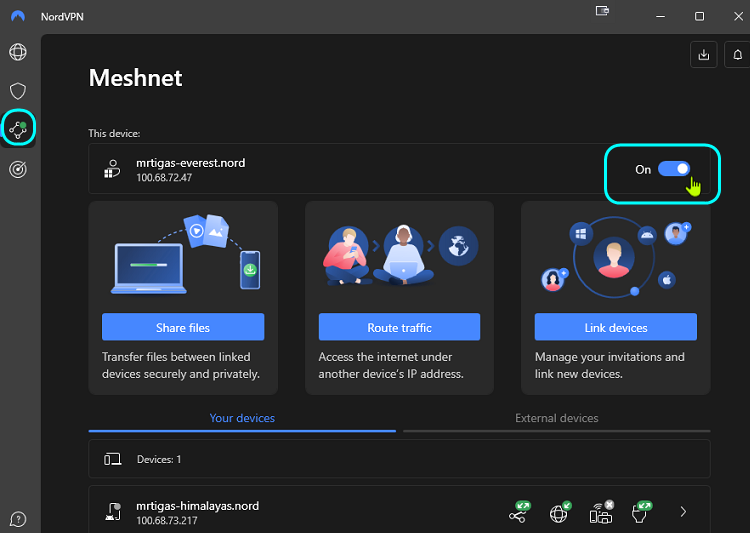Open the help question mark icon

pos(18,519)
